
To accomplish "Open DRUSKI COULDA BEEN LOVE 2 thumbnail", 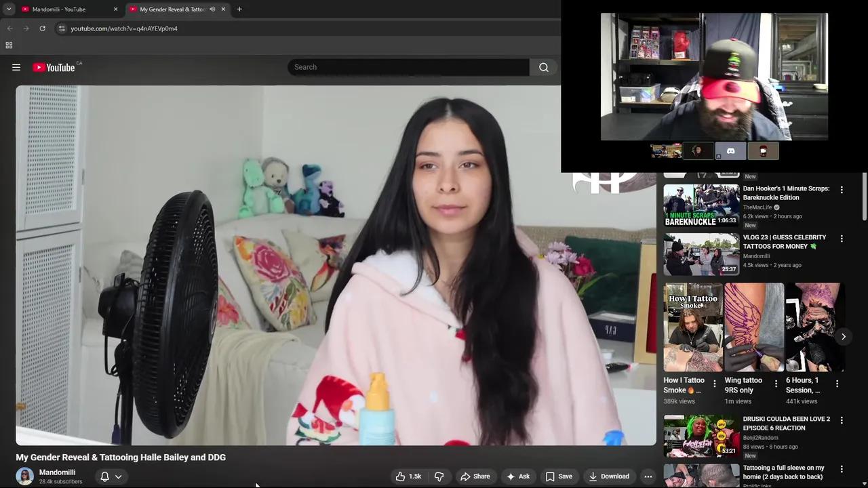I will (x=701, y=436).
